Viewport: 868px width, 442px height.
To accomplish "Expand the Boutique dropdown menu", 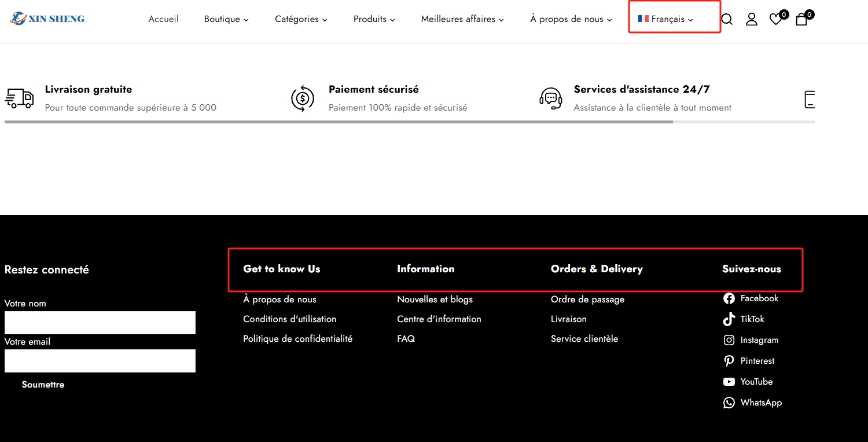I will pyautogui.click(x=226, y=19).
